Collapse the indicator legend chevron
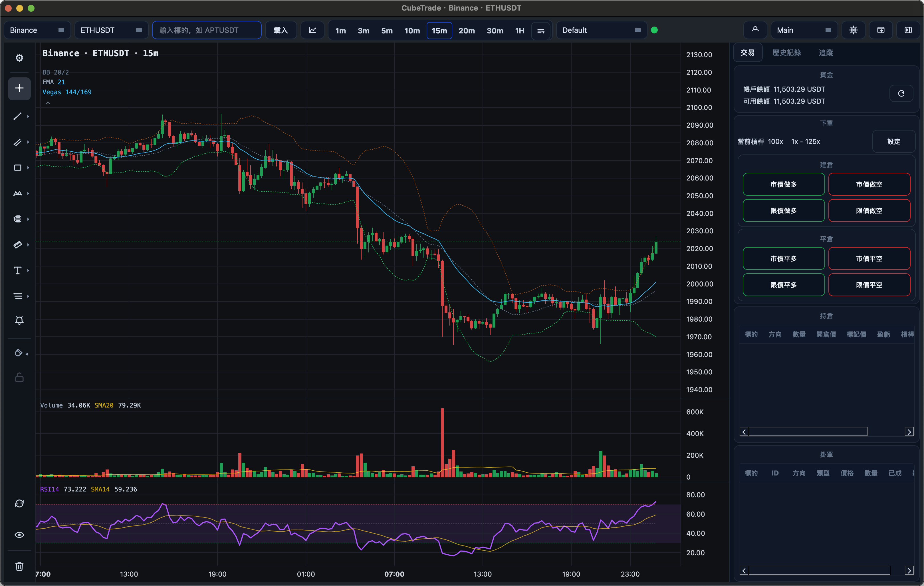The width and height of the screenshot is (924, 586). point(48,103)
